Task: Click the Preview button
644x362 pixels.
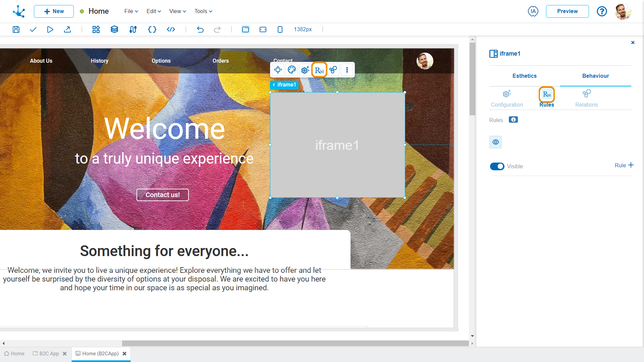Action: click(x=567, y=11)
